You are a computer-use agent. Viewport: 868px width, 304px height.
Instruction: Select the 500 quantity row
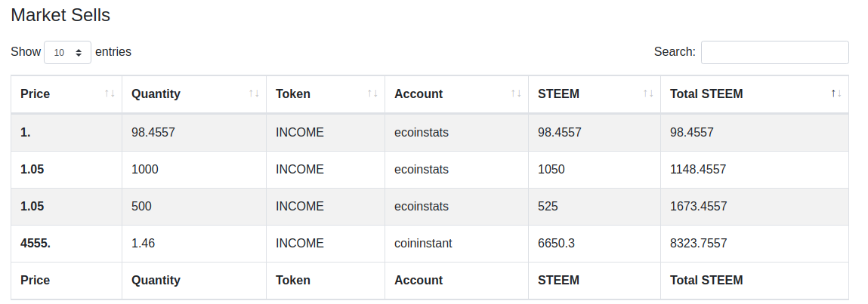click(x=430, y=206)
